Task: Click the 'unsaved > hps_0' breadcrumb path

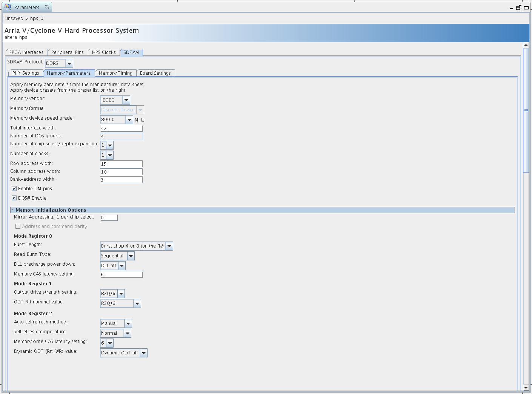Action: 24,18
